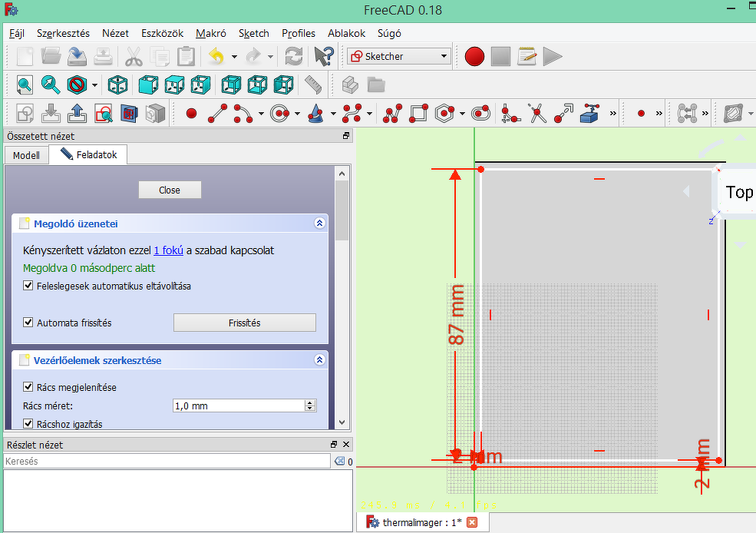Disable the 'Automata frissítés' checkbox

click(x=28, y=323)
